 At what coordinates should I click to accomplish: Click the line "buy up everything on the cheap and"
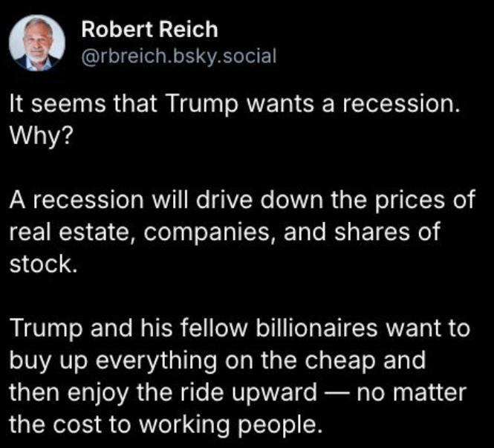coord(217,361)
